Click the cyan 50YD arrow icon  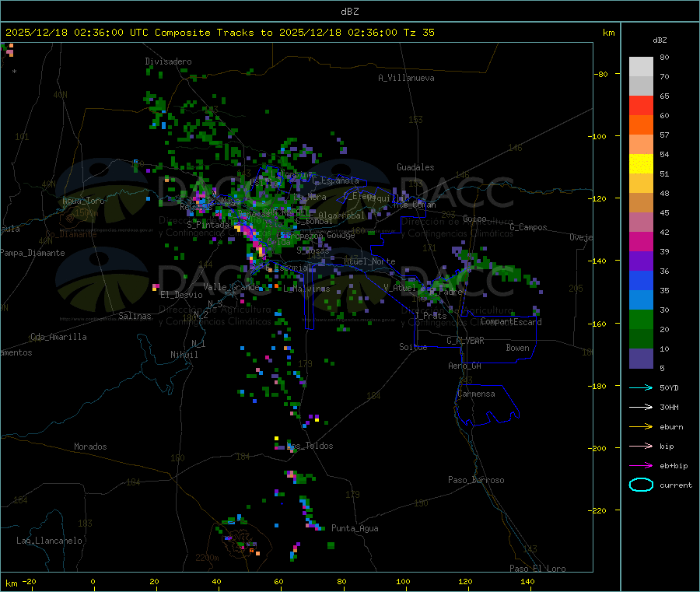tap(641, 387)
